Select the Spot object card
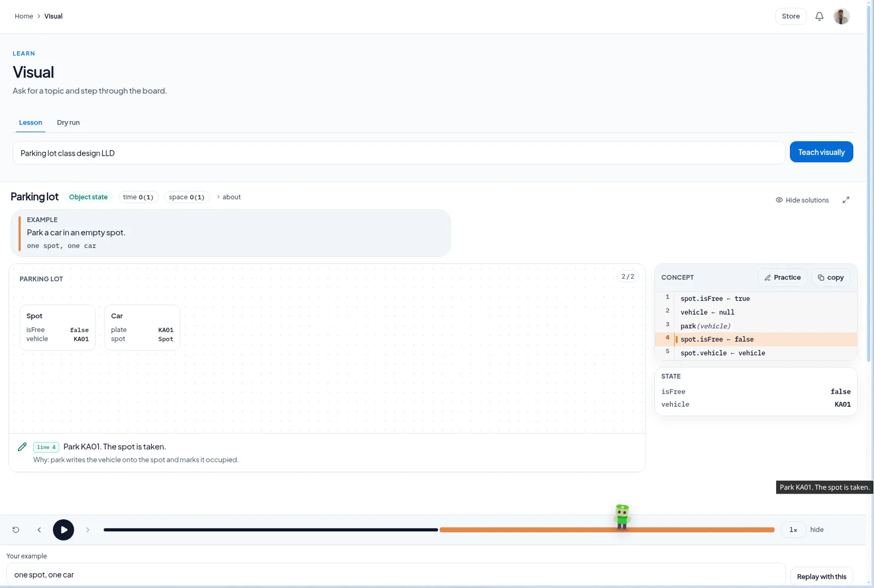 [57, 328]
